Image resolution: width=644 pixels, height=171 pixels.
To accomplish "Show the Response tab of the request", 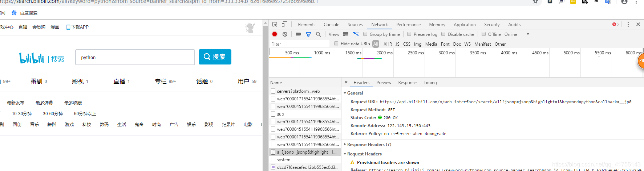I will pyautogui.click(x=408, y=83).
